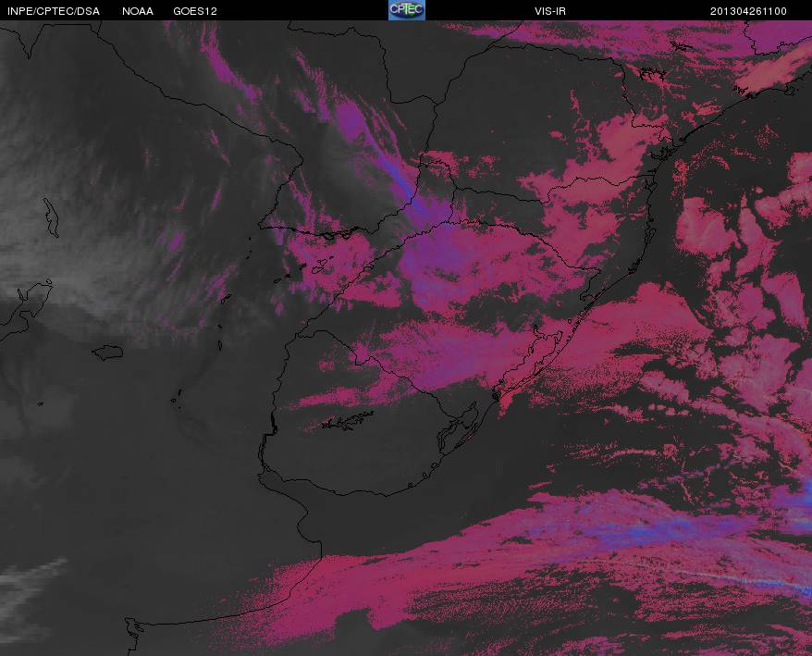Click the 201304261100 timestamp

(x=748, y=11)
